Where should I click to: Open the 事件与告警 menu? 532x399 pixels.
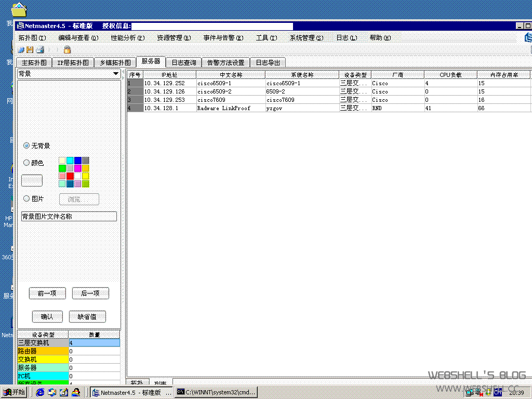pyautogui.click(x=223, y=37)
